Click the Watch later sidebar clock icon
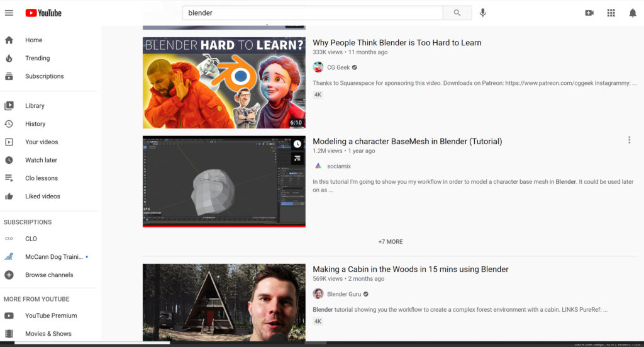 tap(9, 160)
